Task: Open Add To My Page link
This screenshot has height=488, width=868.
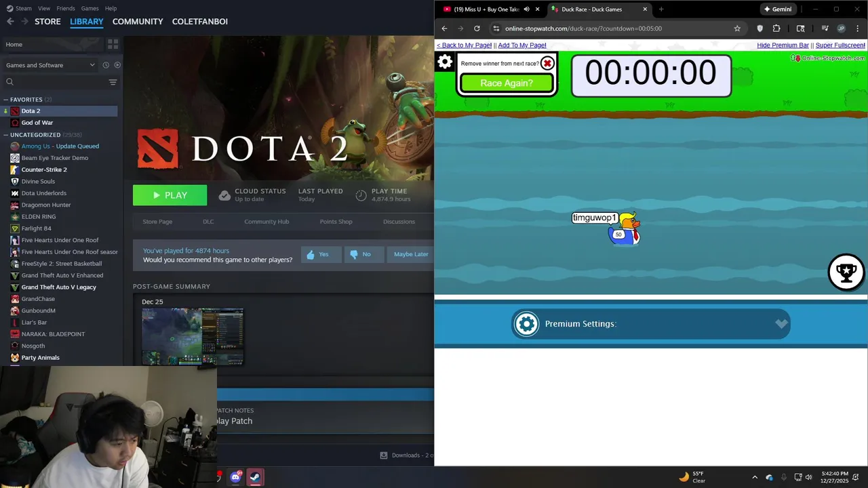Action: [522, 45]
